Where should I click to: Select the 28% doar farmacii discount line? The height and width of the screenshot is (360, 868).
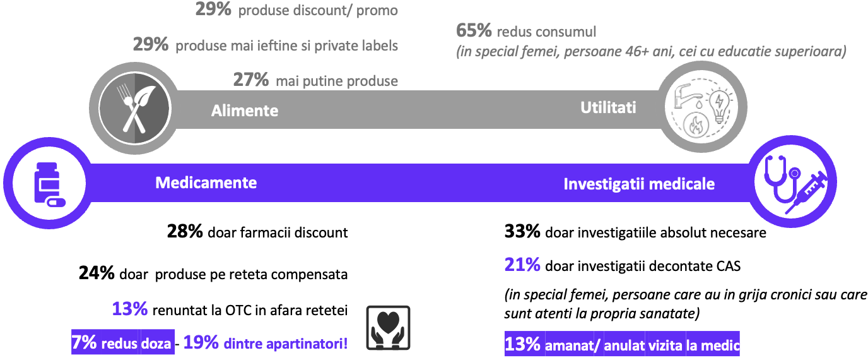pyautogui.click(x=257, y=232)
